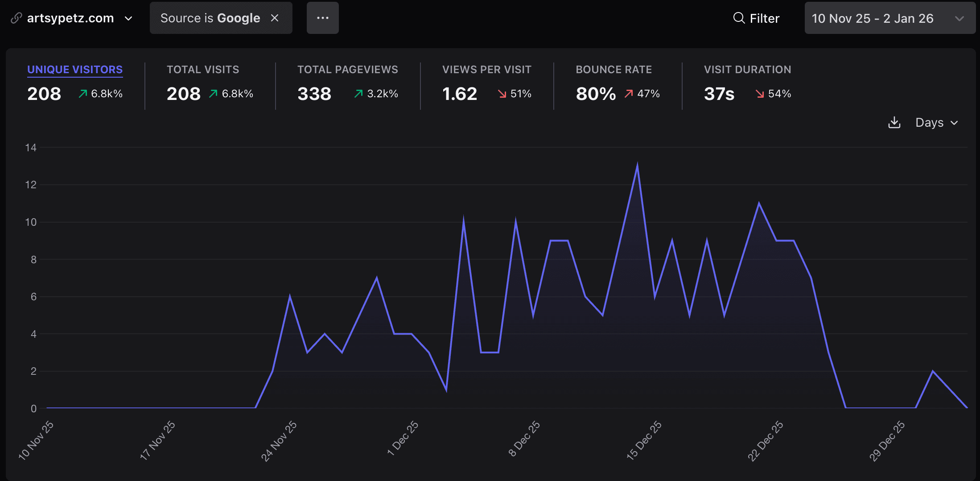Open the date range picker dropdown
Image resolution: width=980 pixels, height=481 pixels.
click(x=889, y=18)
